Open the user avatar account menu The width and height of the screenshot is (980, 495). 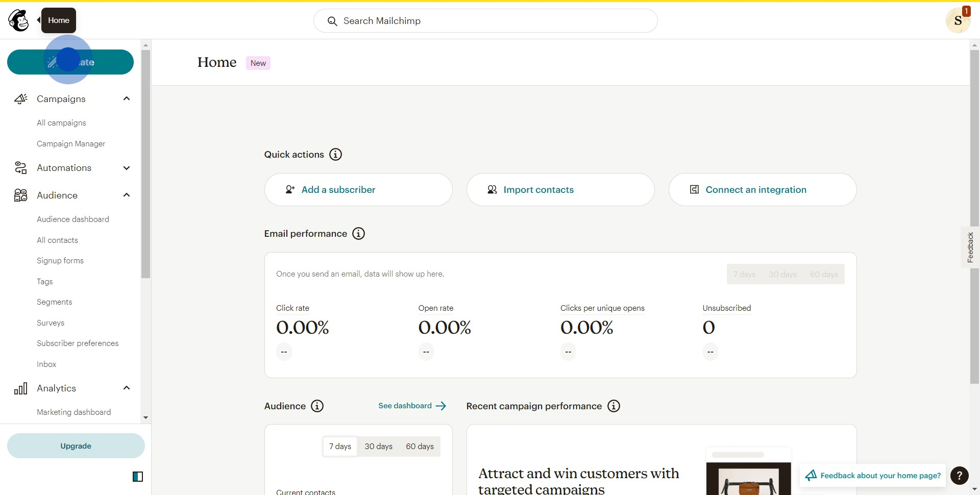click(x=958, y=21)
